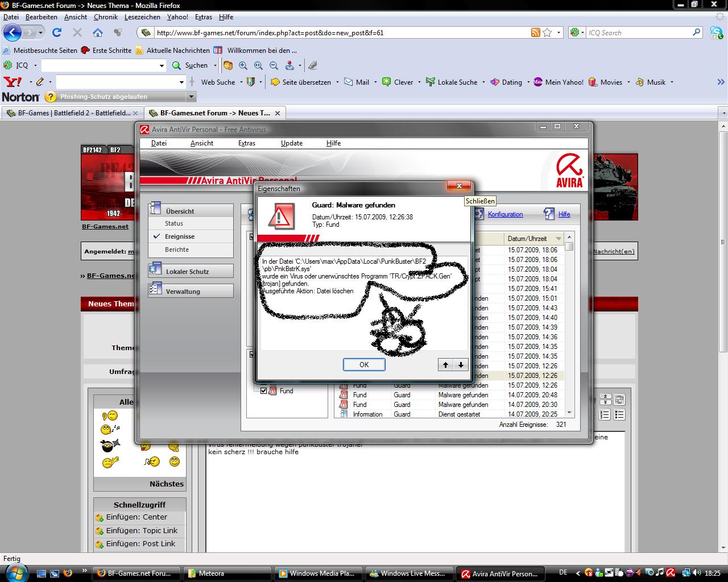Reload the page with the refresh icon
Image resolution: width=728 pixels, height=582 pixels.
point(57,32)
